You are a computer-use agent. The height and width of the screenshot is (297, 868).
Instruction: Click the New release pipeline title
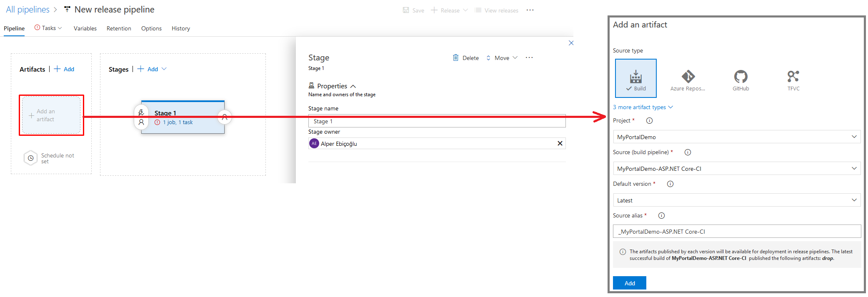114,9
